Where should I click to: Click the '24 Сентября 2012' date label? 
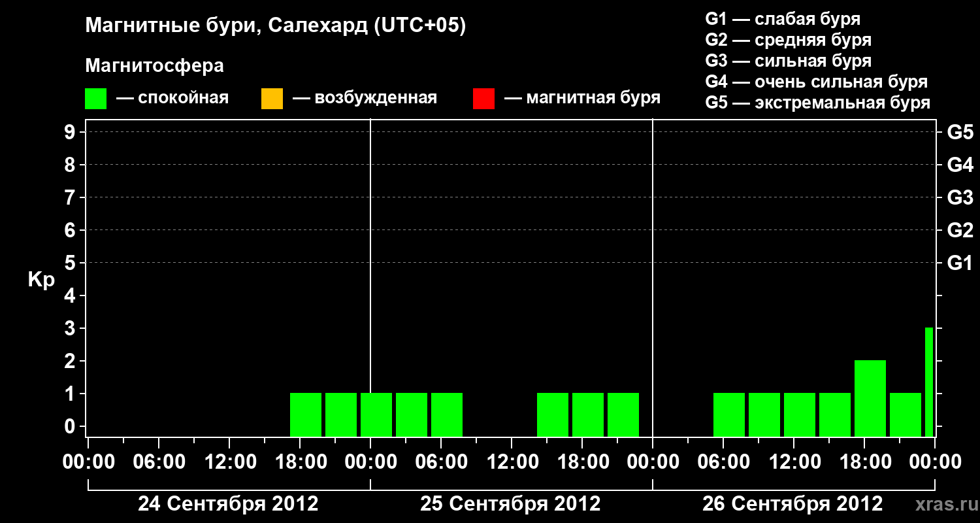(x=228, y=503)
